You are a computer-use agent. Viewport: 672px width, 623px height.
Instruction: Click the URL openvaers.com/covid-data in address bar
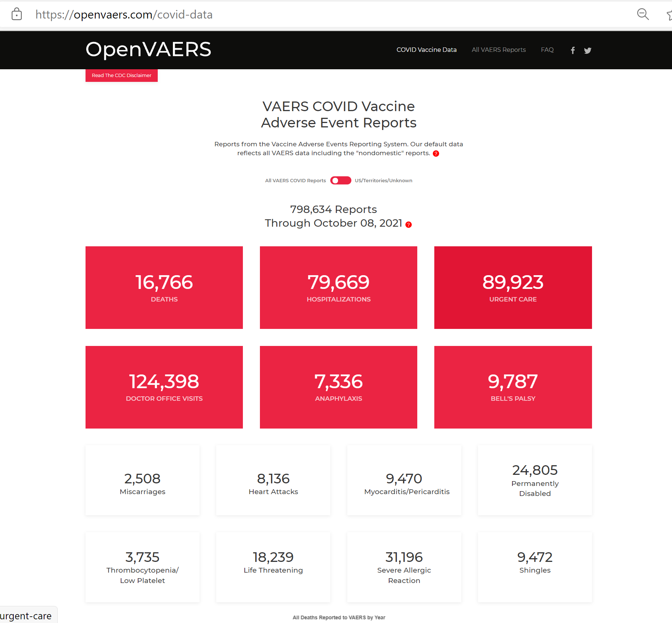(124, 14)
